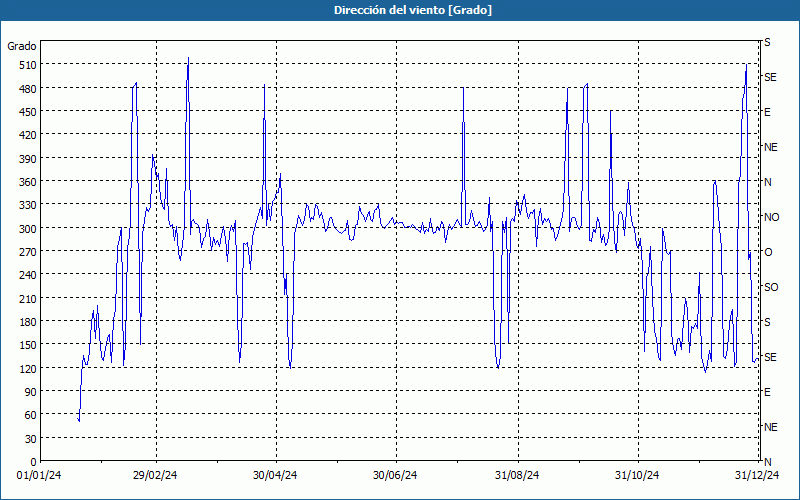This screenshot has height=500, width=800.
Task: Click the topmost 'S' compass label
Action: click(x=767, y=42)
